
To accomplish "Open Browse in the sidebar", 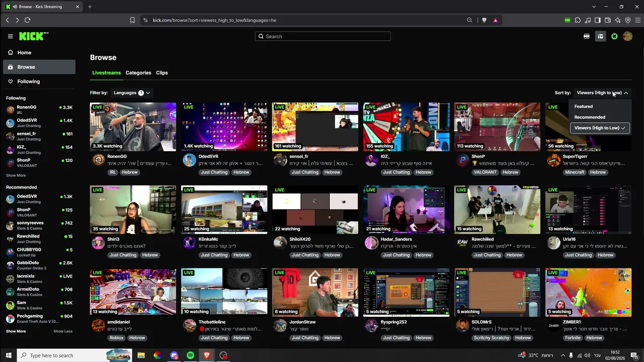I will tap(39, 67).
